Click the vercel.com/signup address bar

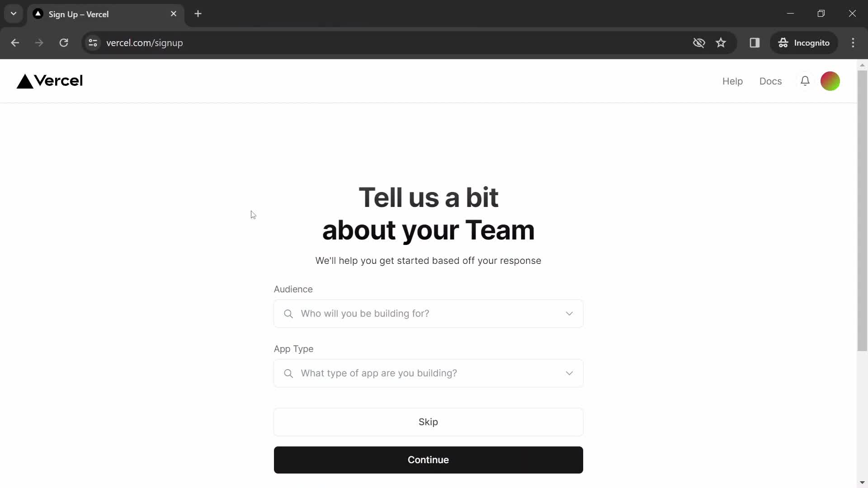146,42
